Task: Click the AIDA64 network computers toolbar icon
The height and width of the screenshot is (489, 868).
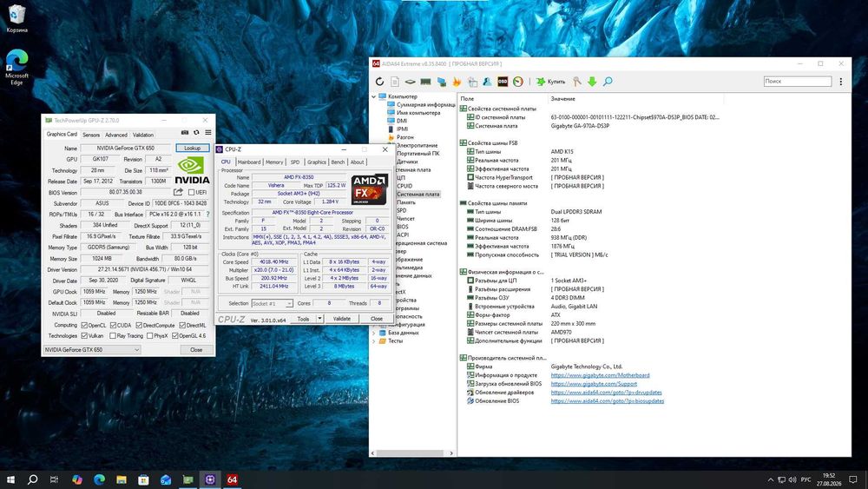Action: [441, 82]
